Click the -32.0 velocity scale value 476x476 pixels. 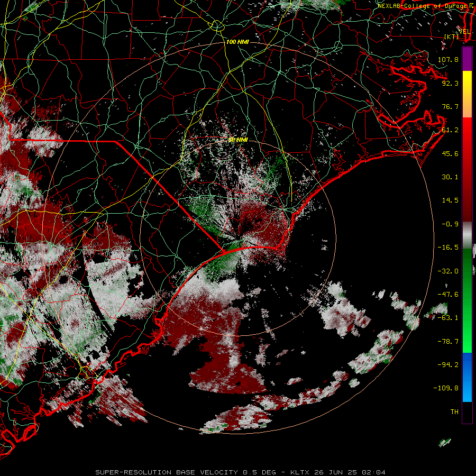(448, 271)
